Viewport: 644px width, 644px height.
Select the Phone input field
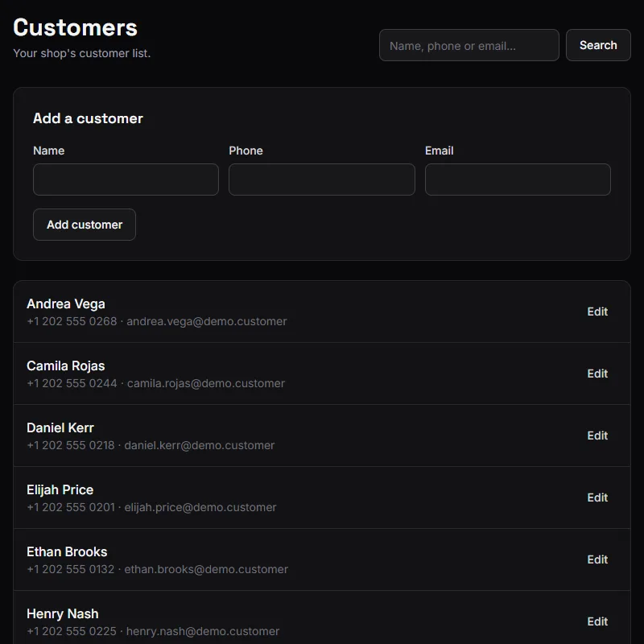click(x=321, y=180)
